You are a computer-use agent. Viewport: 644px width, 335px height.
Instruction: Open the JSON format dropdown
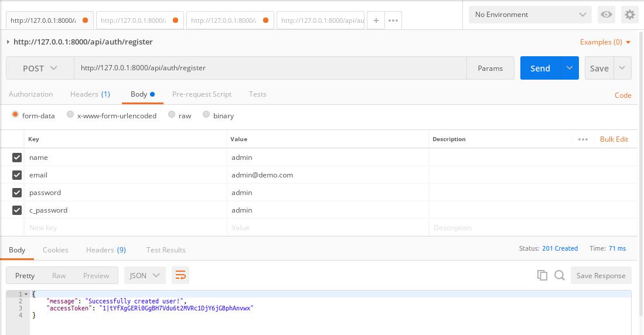point(144,275)
